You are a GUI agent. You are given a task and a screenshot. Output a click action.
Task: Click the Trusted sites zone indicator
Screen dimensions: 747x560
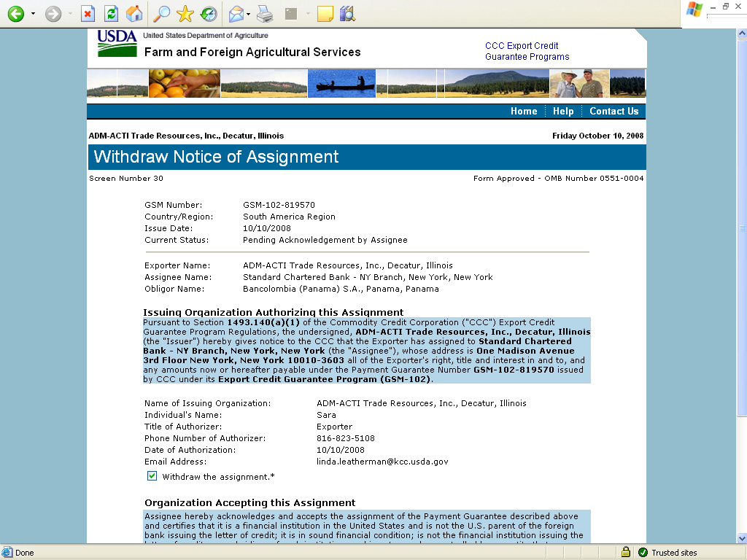(x=668, y=553)
